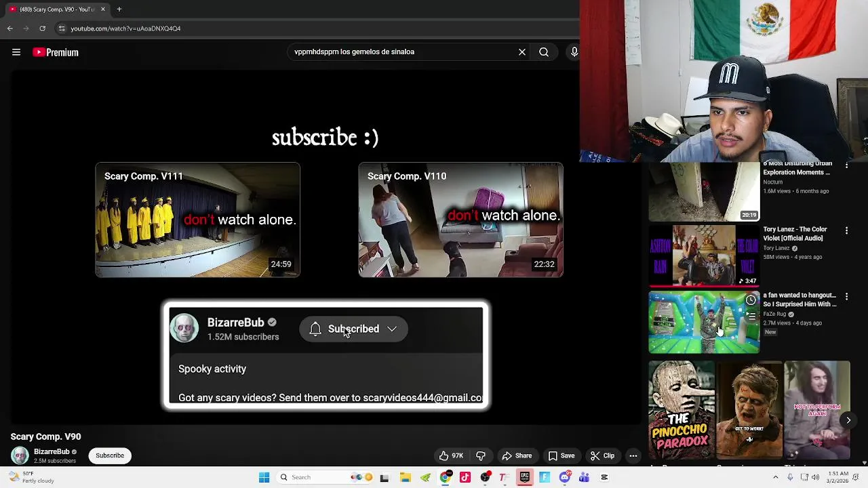The width and height of the screenshot is (868, 488).
Task: Open Microsoft Teams from taskbar
Action: pos(584,477)
